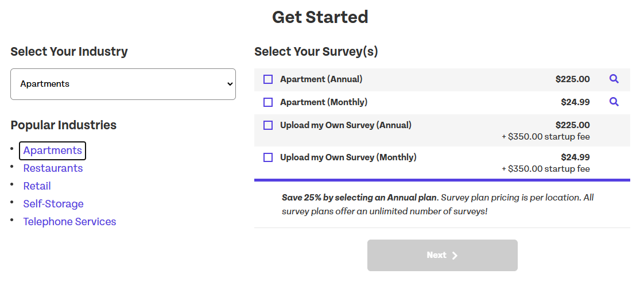Select the Telephone Services link
Image resolution: width=644 pixels, height=293 pixels.
69,222
